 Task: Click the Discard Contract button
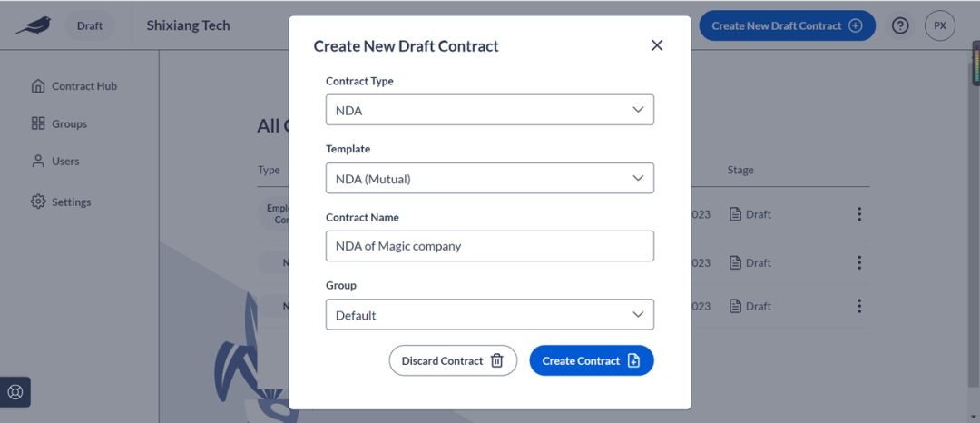(453, 360)
